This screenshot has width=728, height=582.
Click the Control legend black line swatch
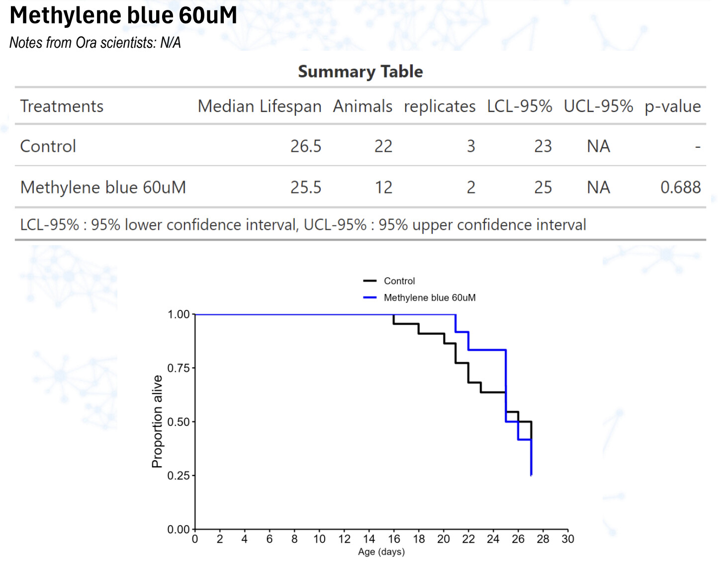370,281
